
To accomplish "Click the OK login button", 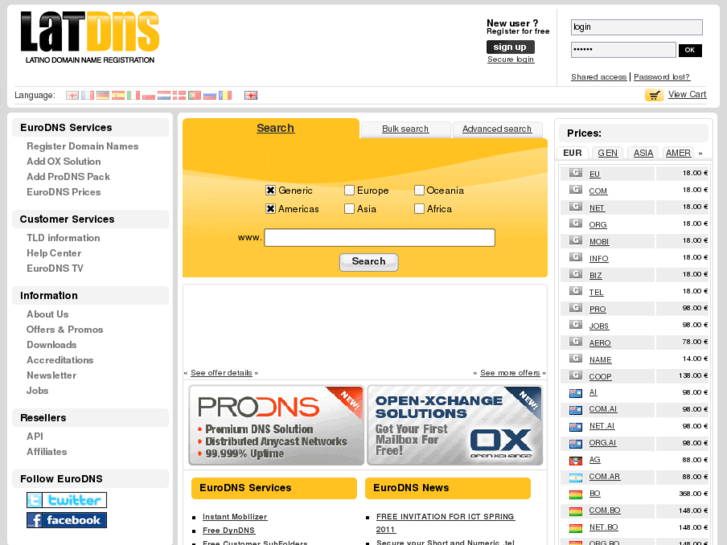I will [x=690, y=50].
